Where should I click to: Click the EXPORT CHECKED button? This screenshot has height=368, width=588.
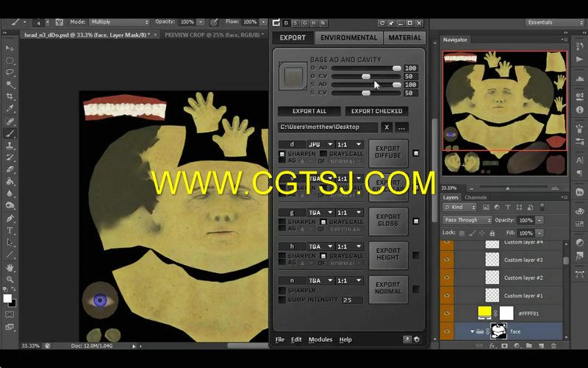pyautogui.click(x=376, y=111)
